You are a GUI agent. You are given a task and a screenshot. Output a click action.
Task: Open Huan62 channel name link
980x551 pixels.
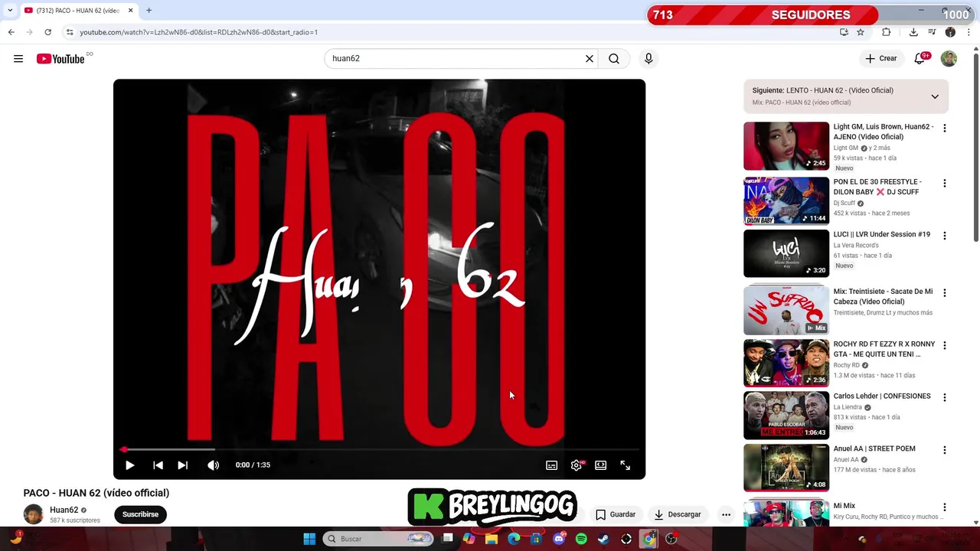[64, 510]
